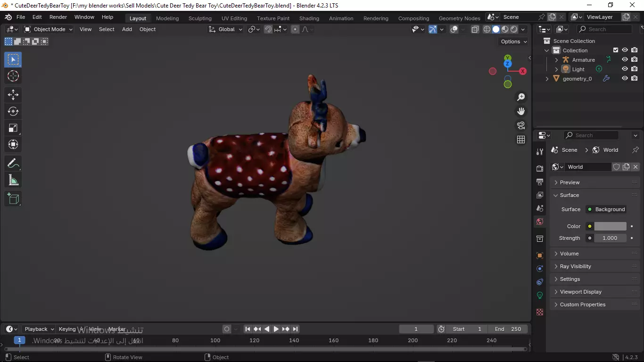Select the Select Box tool
The height and width of the screenshot is (362, 644).
point(13,59)
